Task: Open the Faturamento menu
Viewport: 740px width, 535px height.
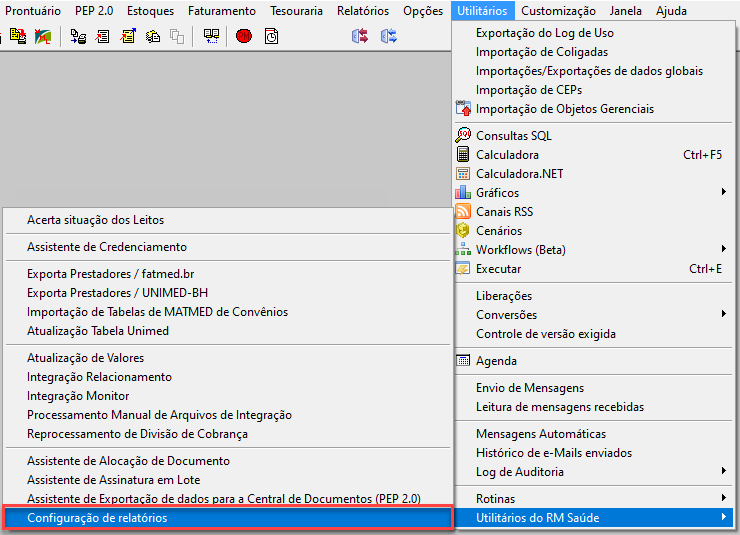Action: [x=222, y=10]
